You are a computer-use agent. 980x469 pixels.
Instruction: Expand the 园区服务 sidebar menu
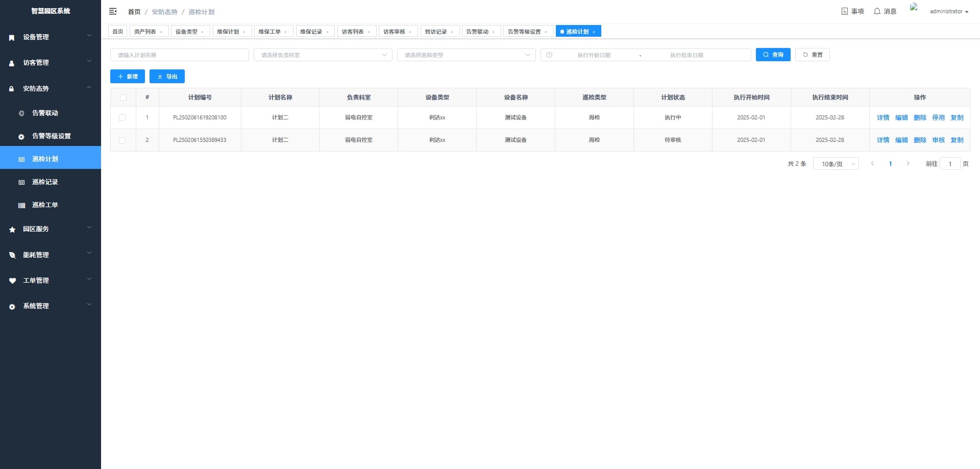[x=51, y=229]
